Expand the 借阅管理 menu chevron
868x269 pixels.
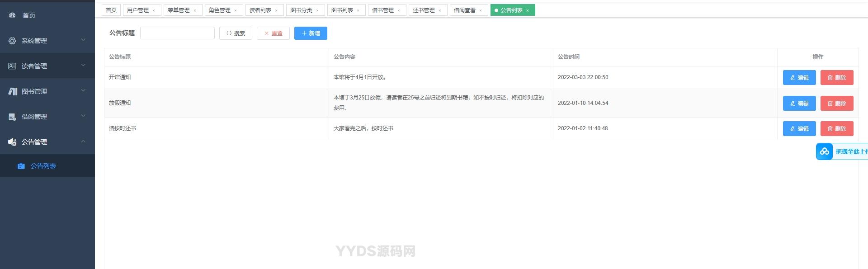[83, 116]
